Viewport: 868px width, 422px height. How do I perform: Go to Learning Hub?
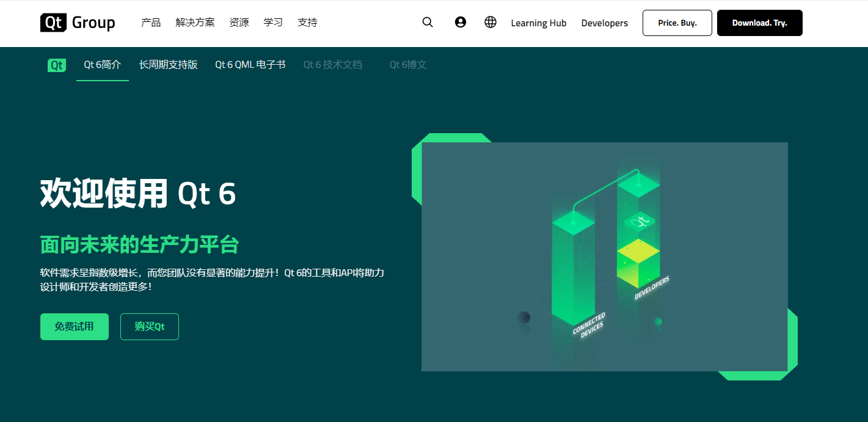539,23
